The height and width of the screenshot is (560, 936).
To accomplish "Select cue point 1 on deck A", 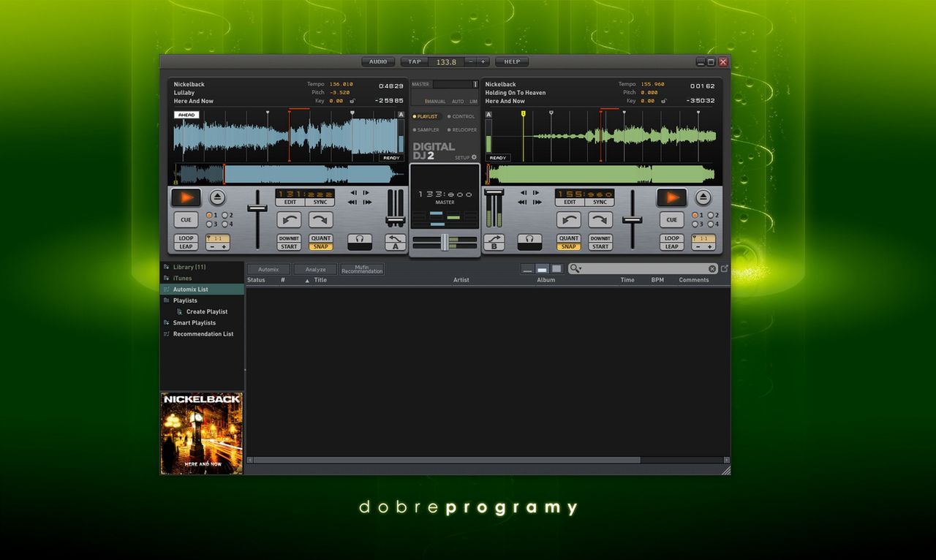I will click(x=209, y=216).
